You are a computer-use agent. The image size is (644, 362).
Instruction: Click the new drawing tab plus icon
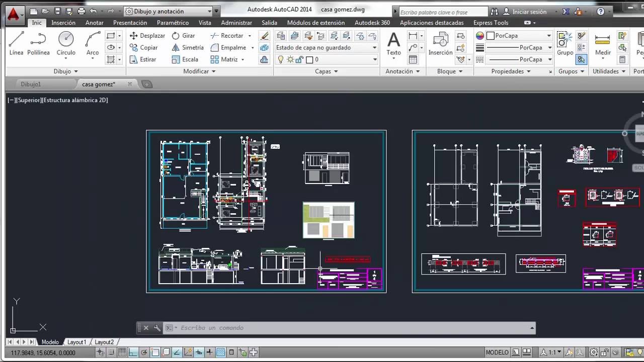(146, 84)
